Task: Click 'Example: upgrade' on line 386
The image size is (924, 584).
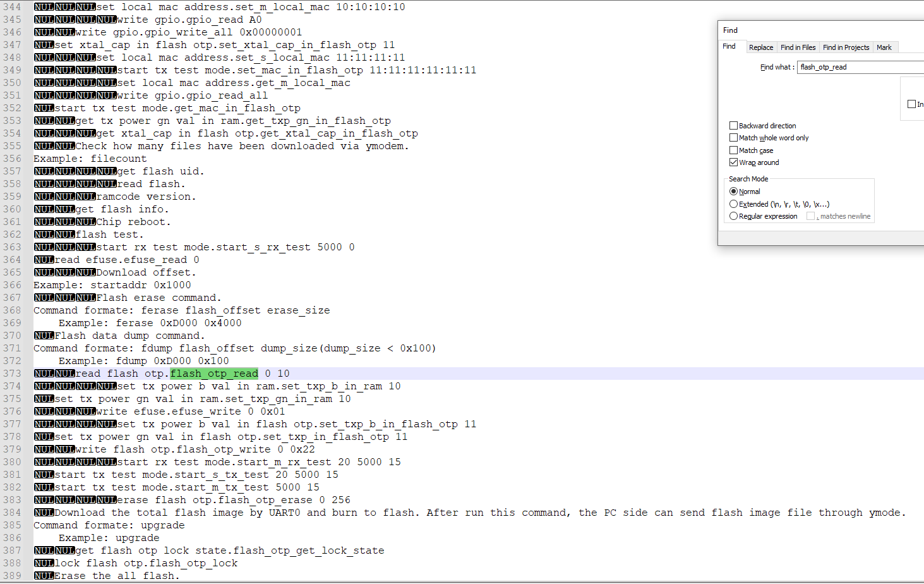Action: [x=109, y=538]
